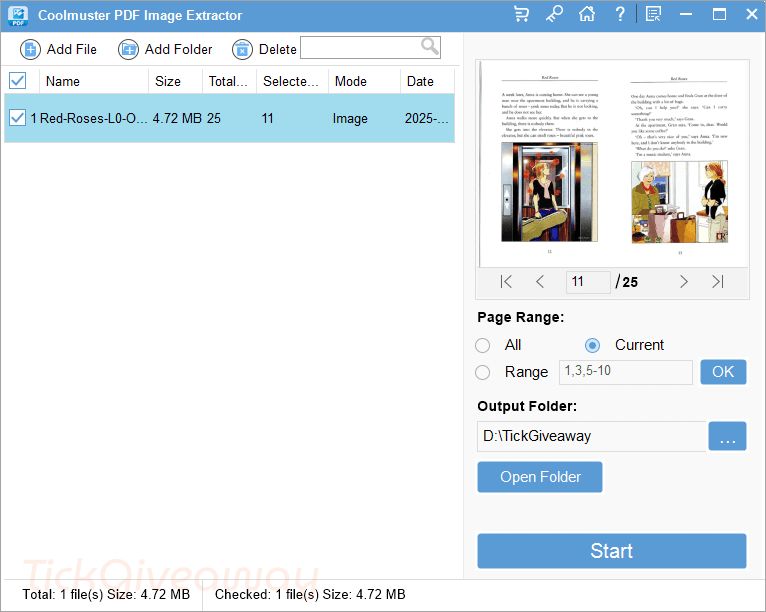Minimize the Coolmuster window
Viewport: 766px width, 612px height.
[686, 14]
